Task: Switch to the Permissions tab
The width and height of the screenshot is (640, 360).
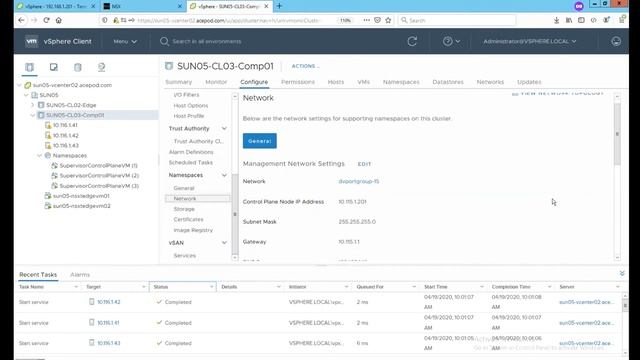Action: (x=298, y=82)
